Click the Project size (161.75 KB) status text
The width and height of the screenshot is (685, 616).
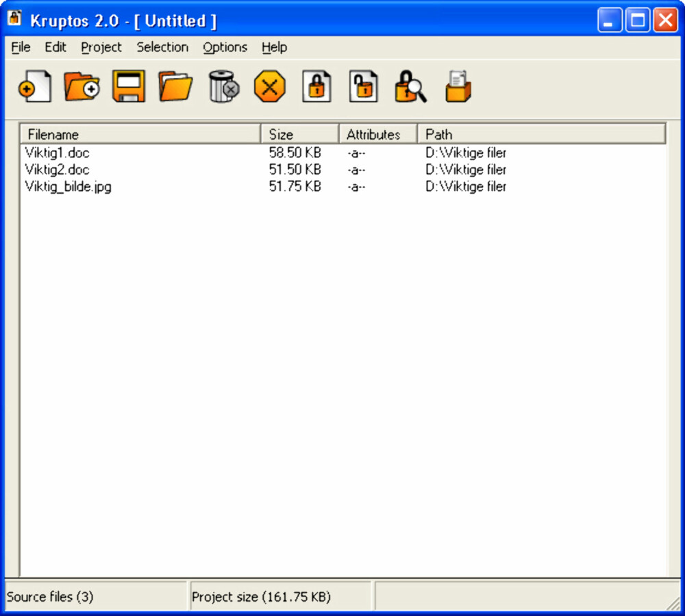[x=261, y=596]
